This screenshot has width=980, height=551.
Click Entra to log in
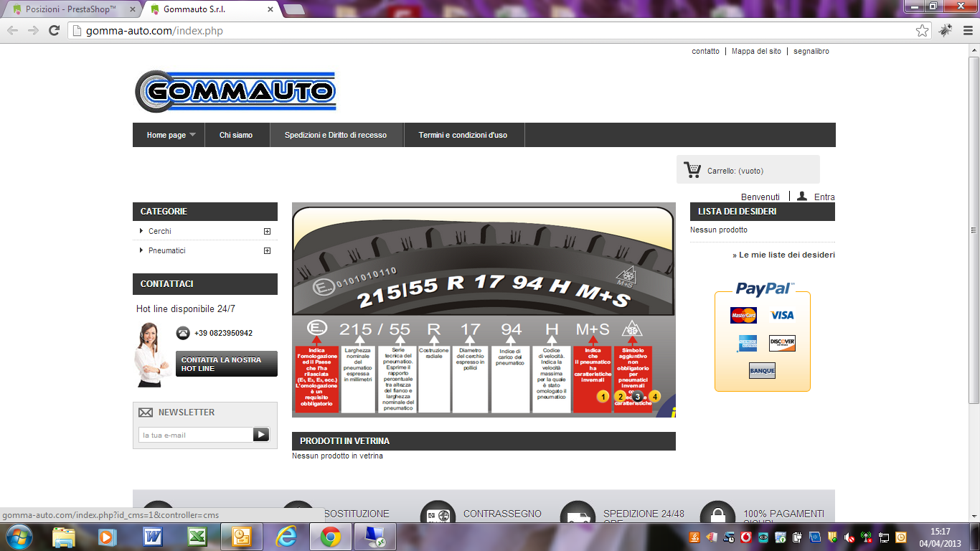click(x=824, y=197)
